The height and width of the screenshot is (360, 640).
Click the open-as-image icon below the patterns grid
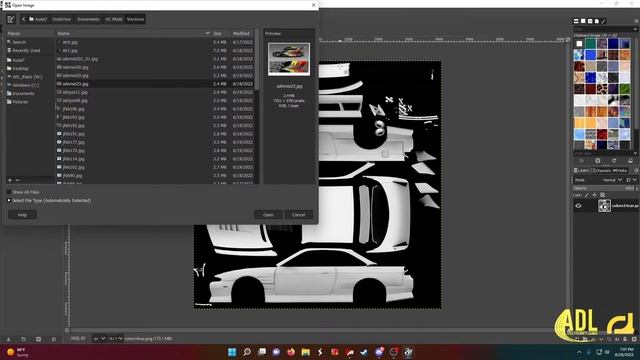(x=630, y=160)
